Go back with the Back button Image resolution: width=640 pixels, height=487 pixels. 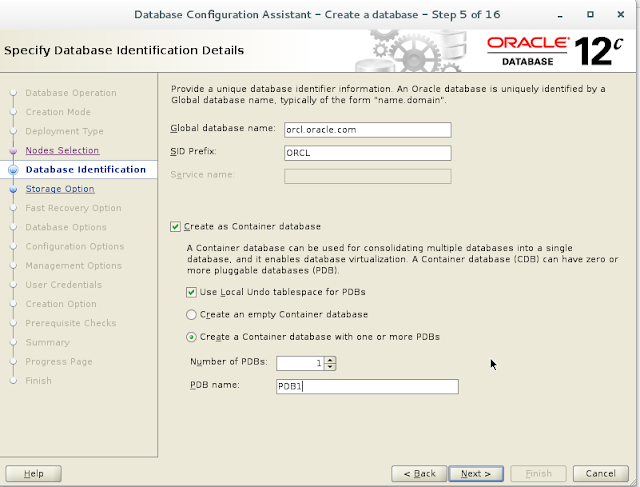419,474
